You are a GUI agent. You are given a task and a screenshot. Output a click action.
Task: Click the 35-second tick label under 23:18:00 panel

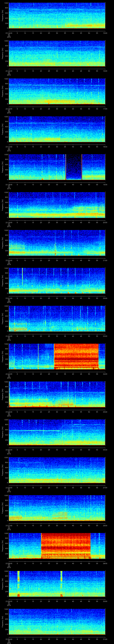click(65, 184)
